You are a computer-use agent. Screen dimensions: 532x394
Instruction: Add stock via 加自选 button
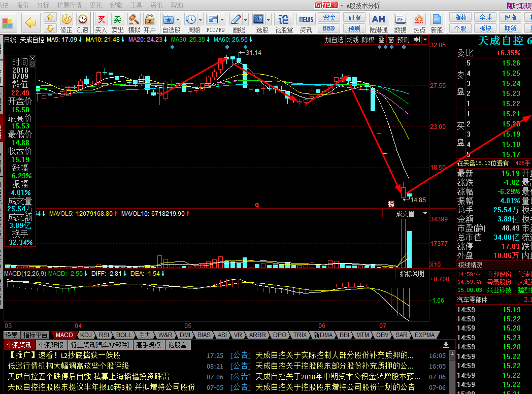[x=334, y=40]
